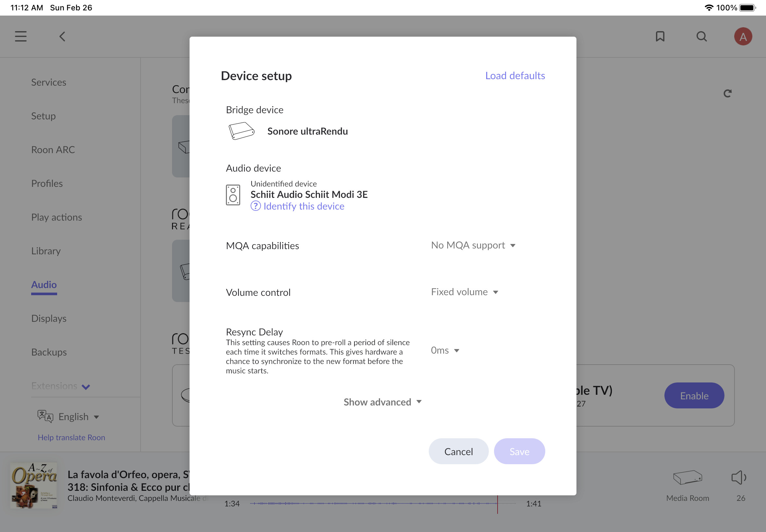Go to the Library settings tab
The width and height of the screenshot is (766, 532).
click(x=46, y=251)
